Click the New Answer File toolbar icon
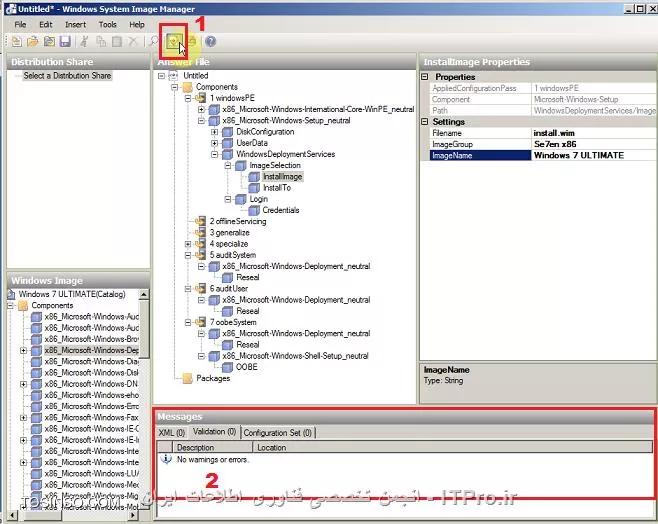Screen dimensions: 658x524 point(16,41)
